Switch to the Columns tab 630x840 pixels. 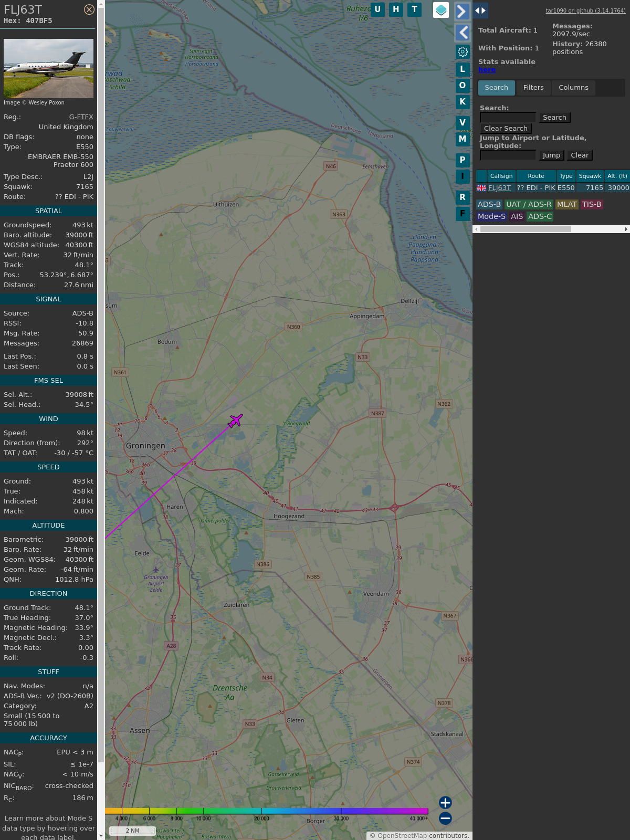tap(573, 88)
